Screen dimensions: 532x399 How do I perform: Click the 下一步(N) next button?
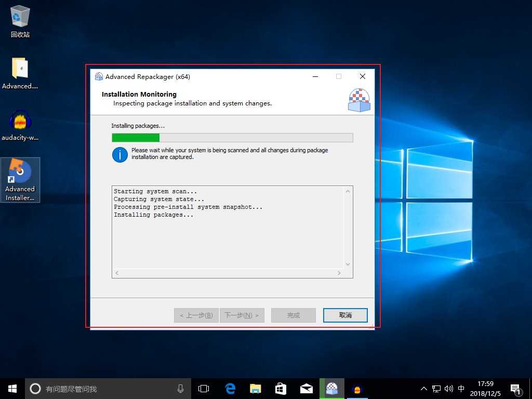point(242,315)
